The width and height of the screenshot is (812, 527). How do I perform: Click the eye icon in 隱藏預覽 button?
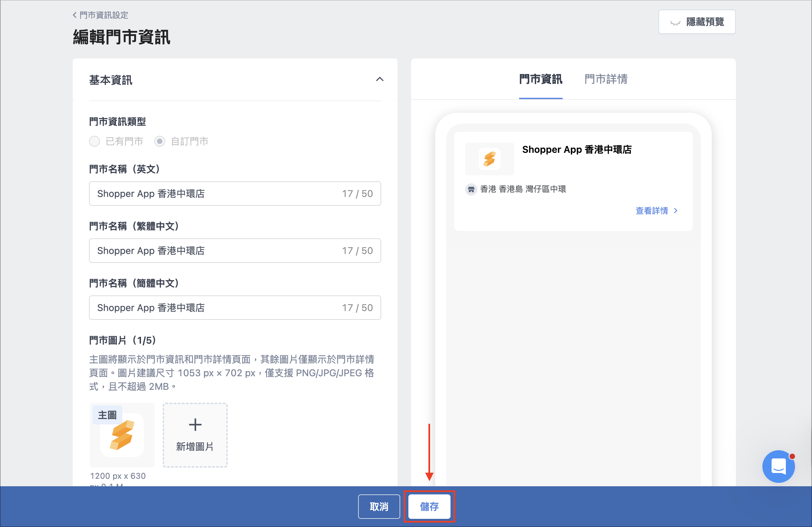[675, 22]
